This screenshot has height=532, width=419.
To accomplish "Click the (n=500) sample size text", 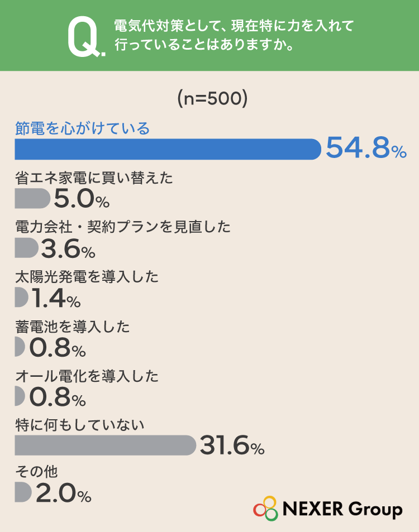I will (x=212, y=99).
